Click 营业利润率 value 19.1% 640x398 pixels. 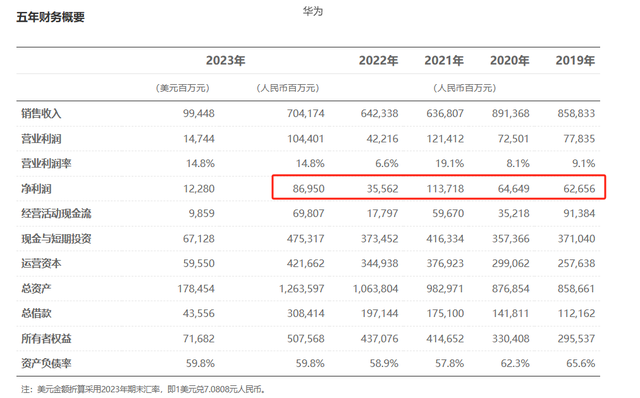click(x=449, y=163)
